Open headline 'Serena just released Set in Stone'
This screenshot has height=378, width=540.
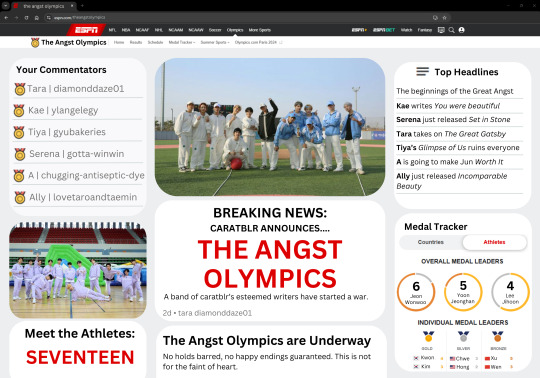[453, 119]
